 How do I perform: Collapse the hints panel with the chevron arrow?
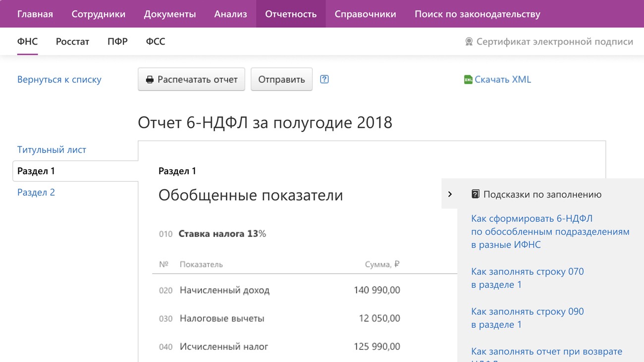(x=450, y=194)
